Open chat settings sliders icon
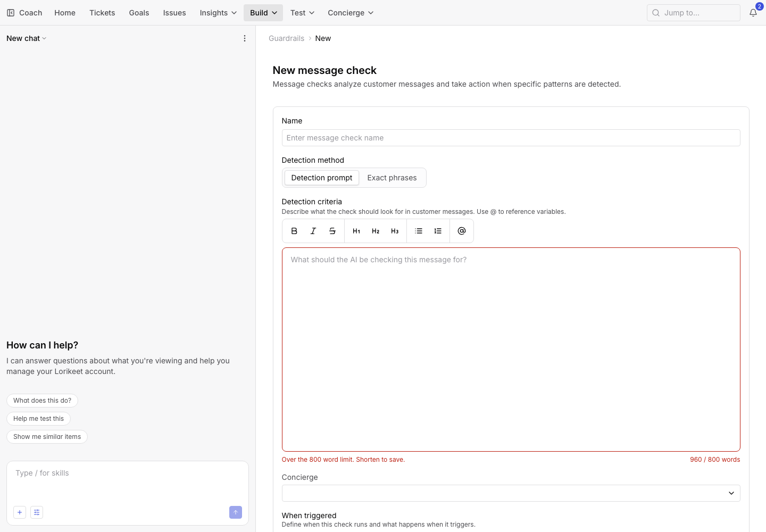 37,512
